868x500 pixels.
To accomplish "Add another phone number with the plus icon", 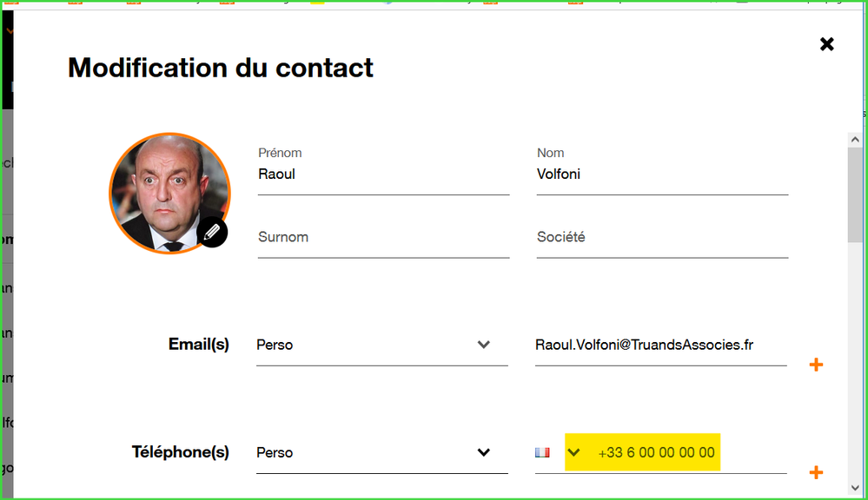I will (x=816, y=472).
